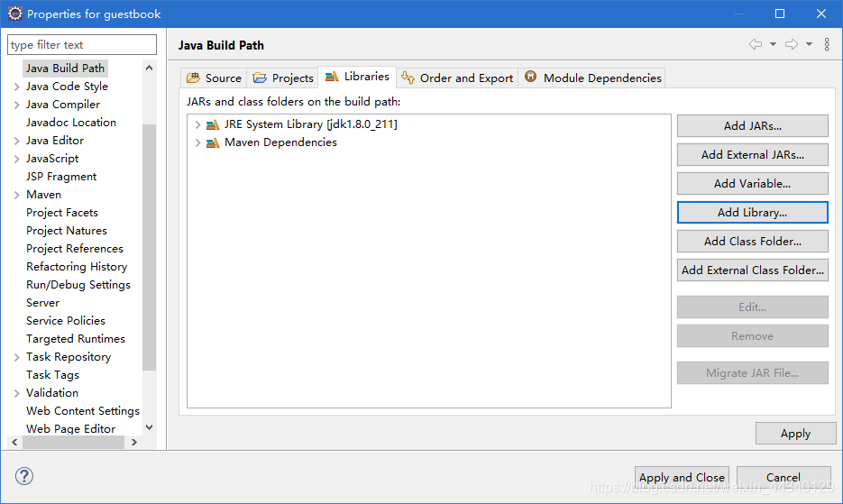Click the Add External JARs button
The height and width of the screenshot is (504, 843).
click(752, 154)
